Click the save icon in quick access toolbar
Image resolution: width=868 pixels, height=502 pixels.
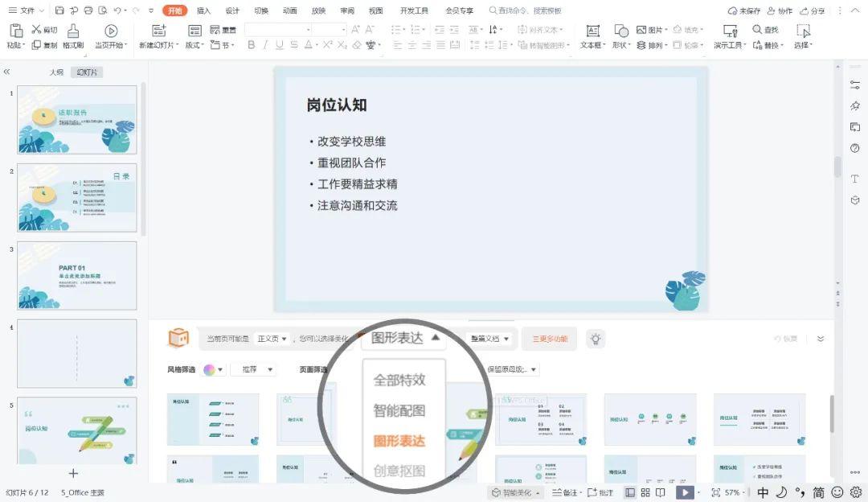pyautogui.click(x=59, y=10)
